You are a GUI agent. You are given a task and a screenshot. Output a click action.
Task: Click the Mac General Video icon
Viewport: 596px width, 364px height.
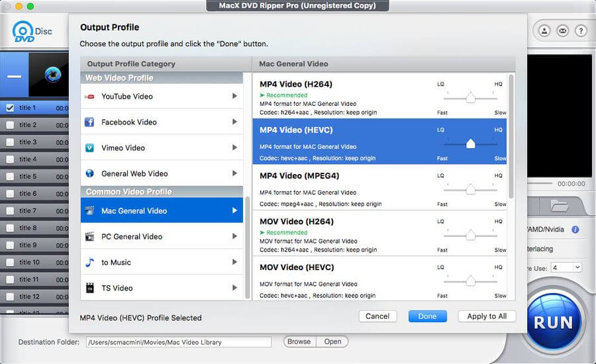pyautogui.click(x=89, y=210)
